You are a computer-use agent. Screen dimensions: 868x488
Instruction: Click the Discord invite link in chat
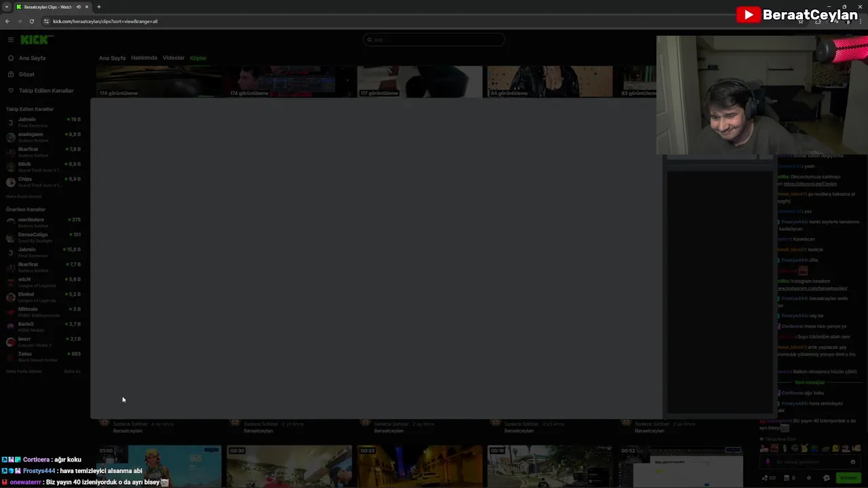coord(810,184)
